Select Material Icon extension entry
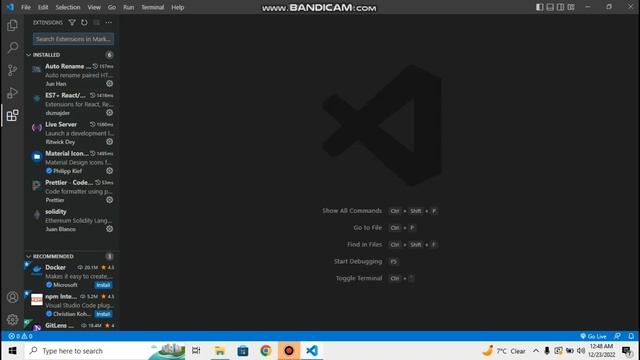Screen dimensions: 640x360 coord(72,162)
